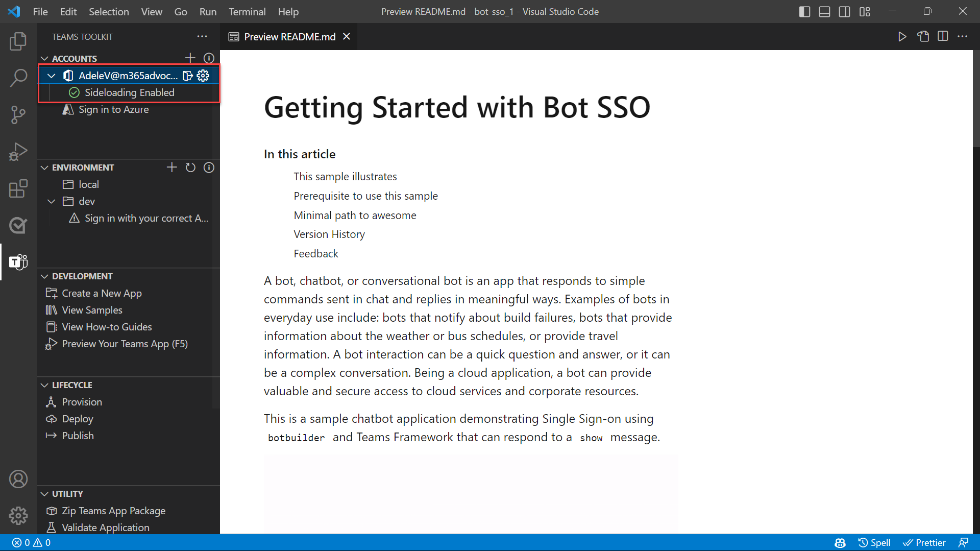Customize layout icon in title bar

pyautogui.click(x=865, y=11)
